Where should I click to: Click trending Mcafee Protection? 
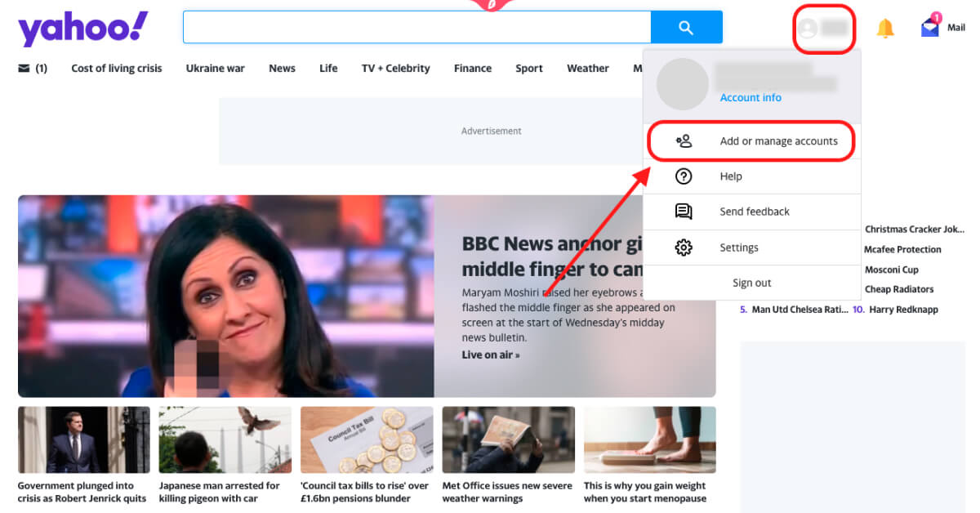click(x=902, y=249)
